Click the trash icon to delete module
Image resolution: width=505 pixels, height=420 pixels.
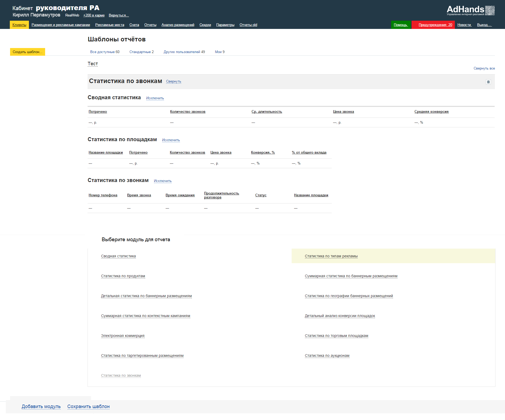point(488,82)
